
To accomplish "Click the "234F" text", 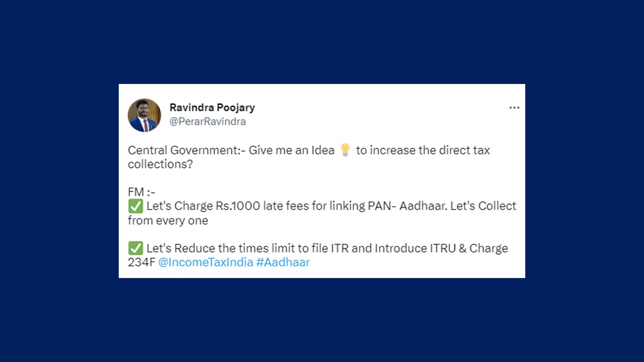I will [141, 262].
